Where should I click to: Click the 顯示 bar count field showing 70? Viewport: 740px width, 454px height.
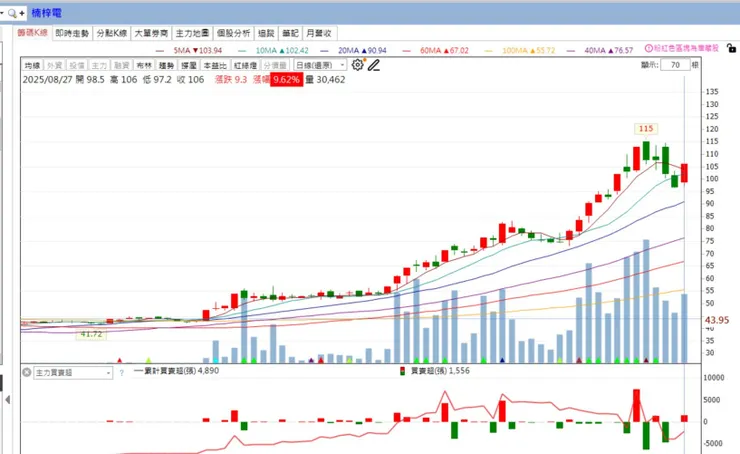coord(675,65)
